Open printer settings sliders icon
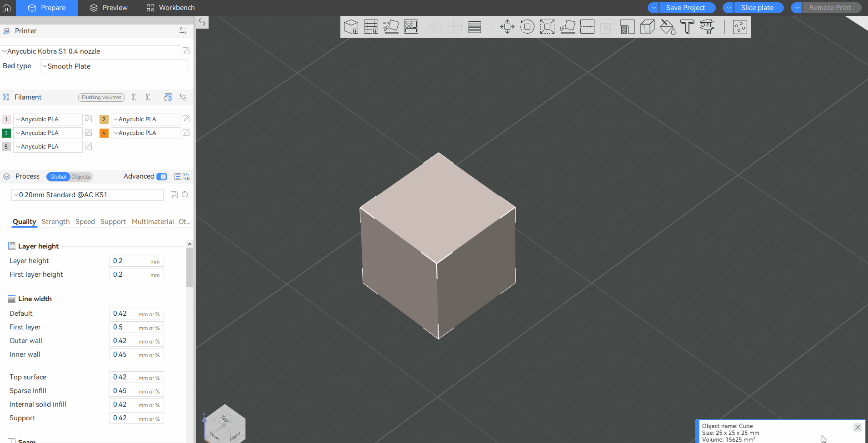Viewport: 868px width, 443px height. click(x=183, y=31)
